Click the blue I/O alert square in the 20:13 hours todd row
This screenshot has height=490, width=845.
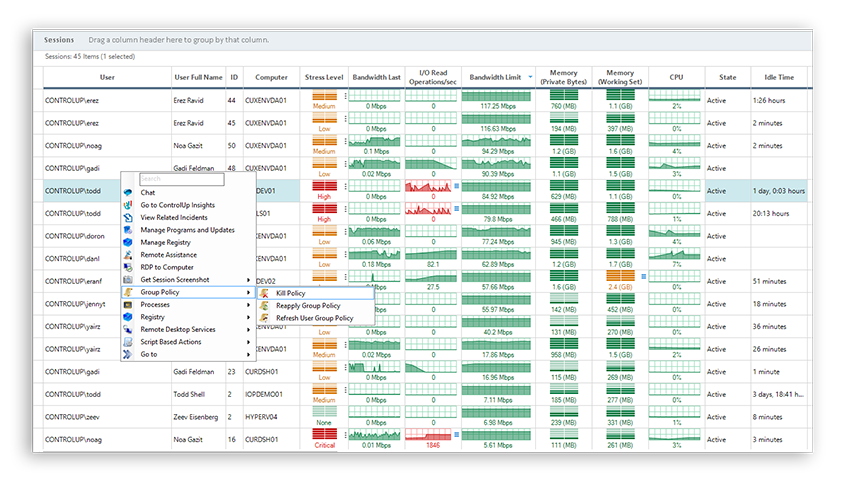coord(456,208)
